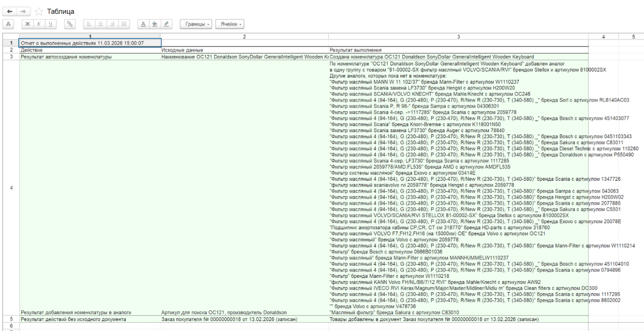Go back with the left arrow button
The height and width of the screenshot is (331, 644).
click(x=9, y=11)
